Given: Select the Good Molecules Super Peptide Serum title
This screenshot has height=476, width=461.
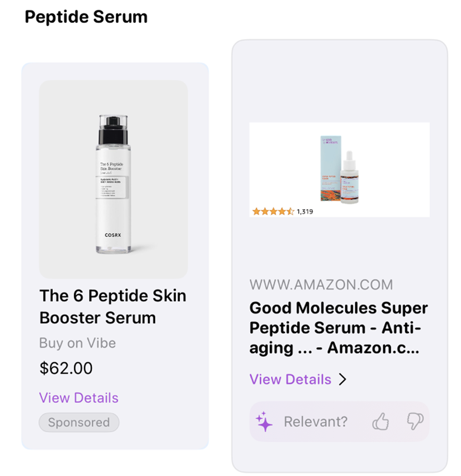Looking at the screenshot, I should 338,328.
